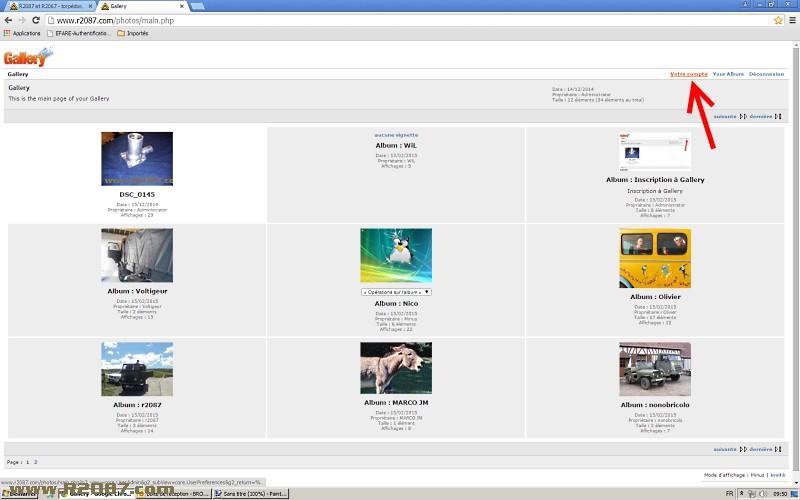The image size is (800, 500).
Task: Open the Your Album link
Action: [x=728, y=74]
